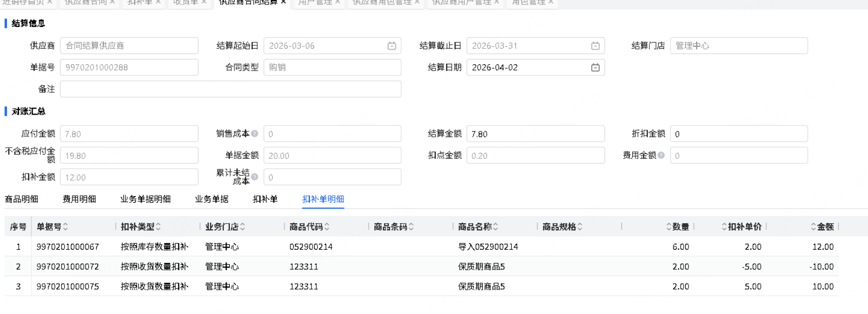Open calendar icon for 结算起始日
Viewport: 868px width, 314px height.
pos(392,46)
